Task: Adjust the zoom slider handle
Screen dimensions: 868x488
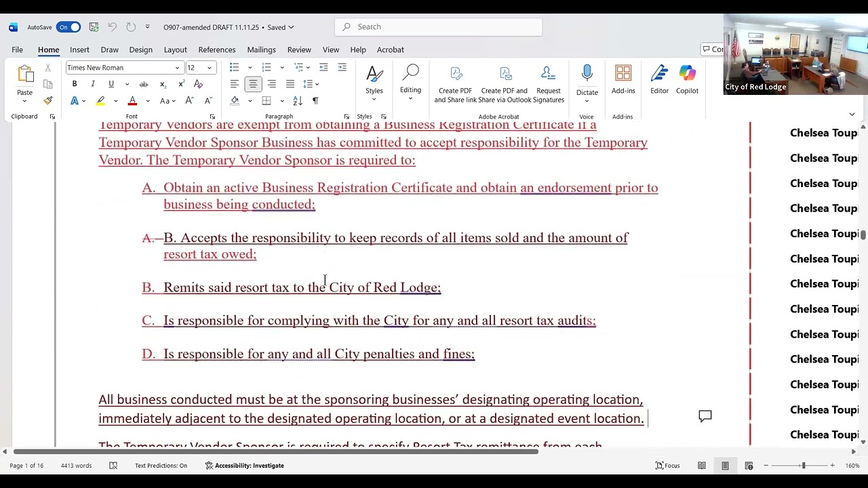Action: pos(804,466)
